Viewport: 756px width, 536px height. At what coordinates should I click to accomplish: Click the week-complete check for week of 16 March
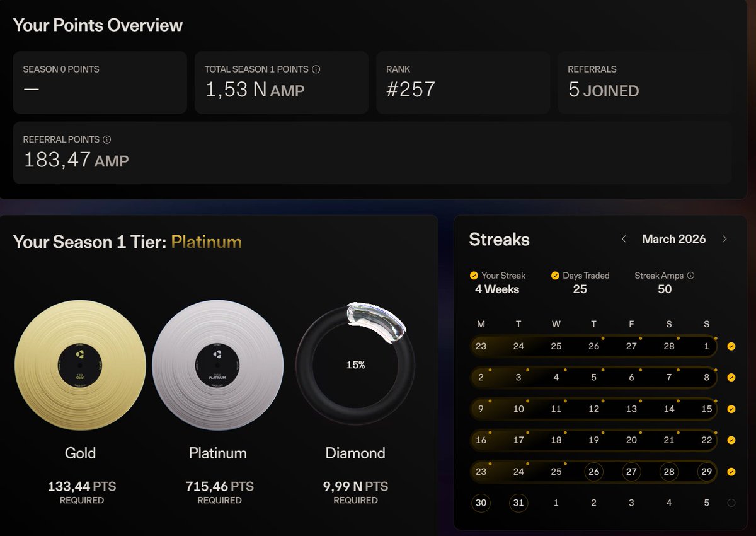(x=731, y=440)
